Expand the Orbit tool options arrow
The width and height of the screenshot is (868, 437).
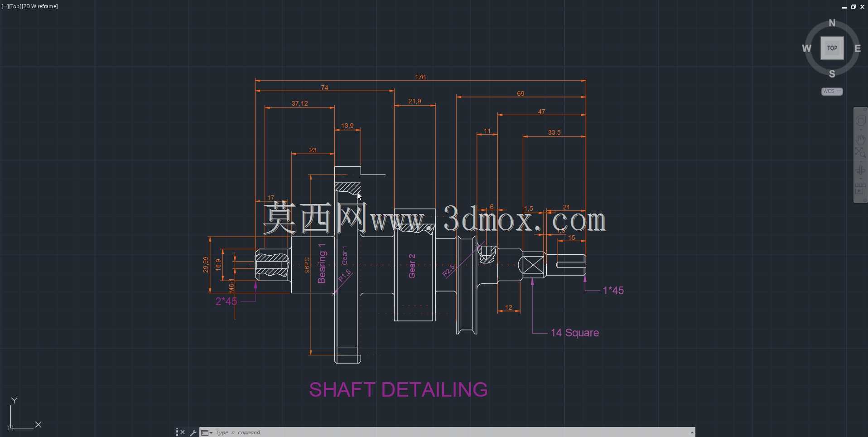pyautogui.click(x=861, y=179)
